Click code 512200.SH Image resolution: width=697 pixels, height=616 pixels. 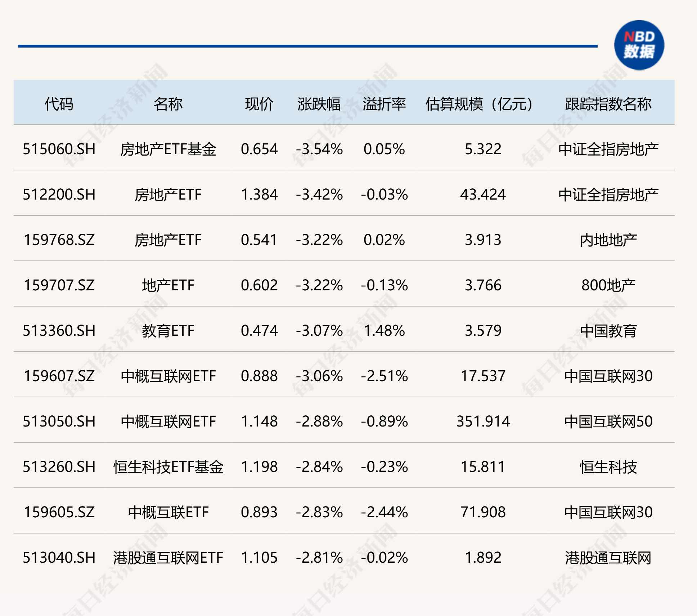pos(59,195)
